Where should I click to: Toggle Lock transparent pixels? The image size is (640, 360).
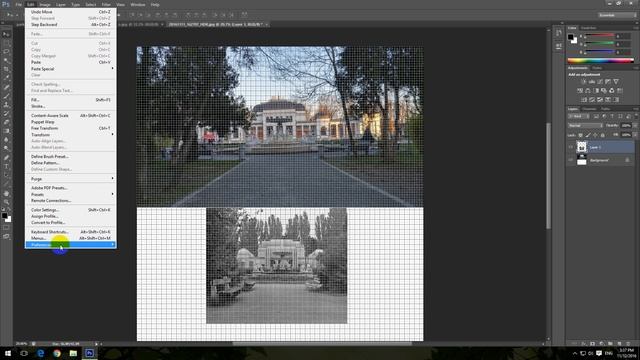point(580,135)
